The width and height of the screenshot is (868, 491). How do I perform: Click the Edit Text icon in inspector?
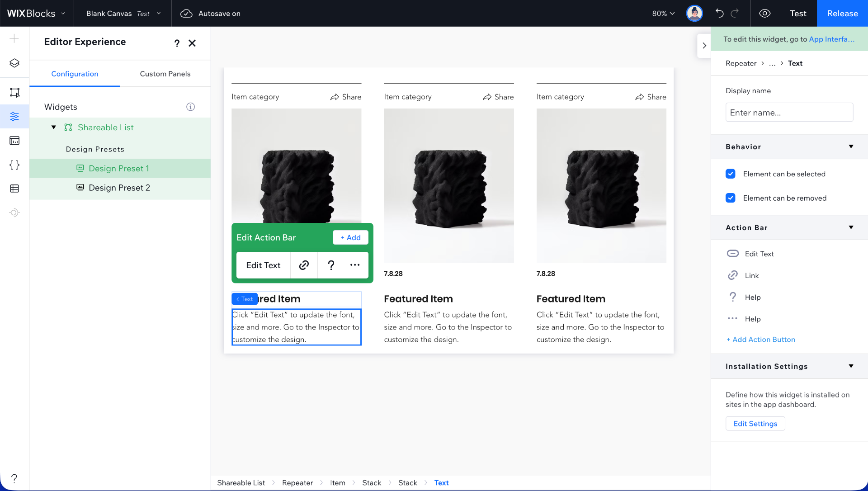tap(732, 253)
